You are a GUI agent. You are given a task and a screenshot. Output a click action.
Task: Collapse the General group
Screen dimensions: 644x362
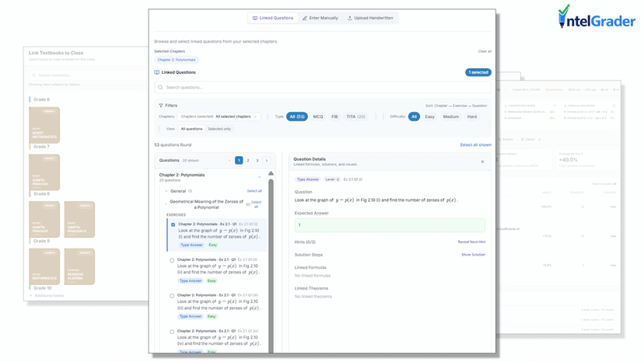click(x=166, y=191)
